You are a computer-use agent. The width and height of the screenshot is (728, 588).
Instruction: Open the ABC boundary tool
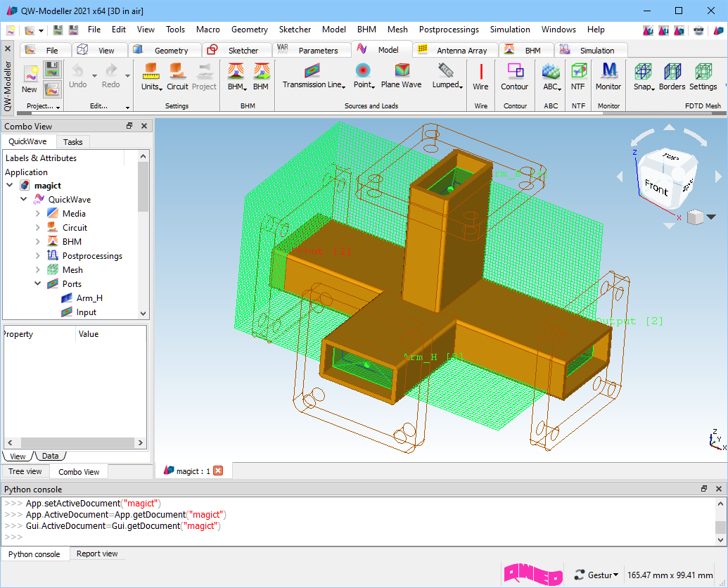(551, 77)
